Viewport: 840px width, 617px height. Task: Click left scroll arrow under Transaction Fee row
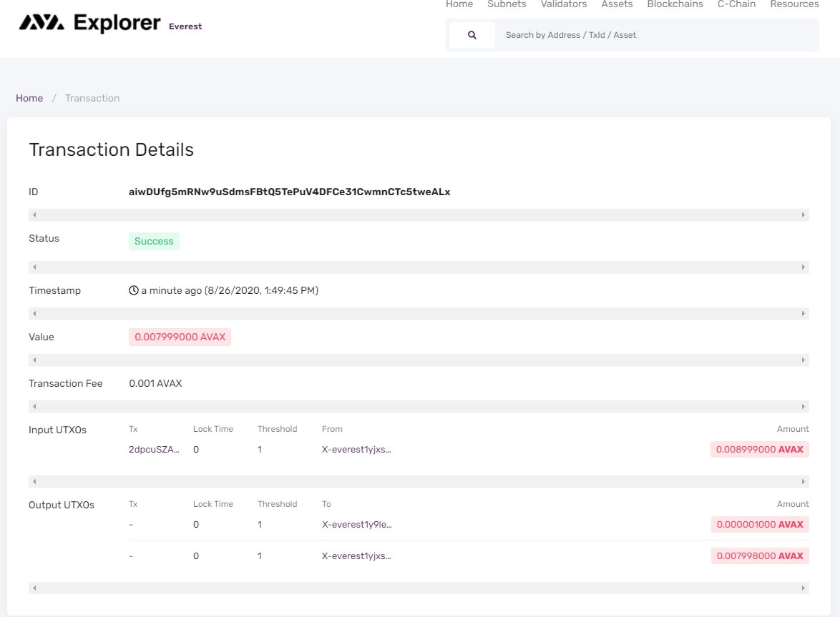pyautogui.click(x=34, y=407)
